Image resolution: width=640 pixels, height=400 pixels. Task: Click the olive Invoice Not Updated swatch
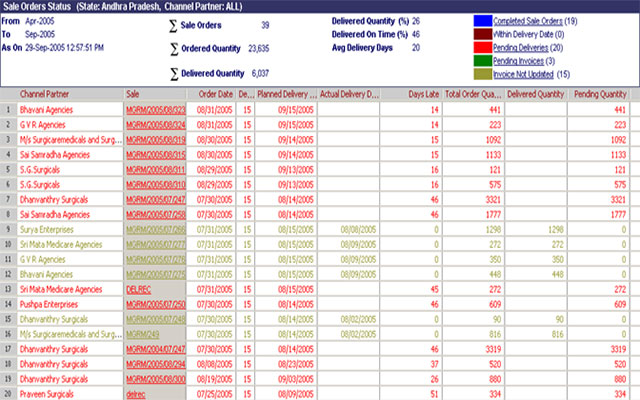[482, 74]
